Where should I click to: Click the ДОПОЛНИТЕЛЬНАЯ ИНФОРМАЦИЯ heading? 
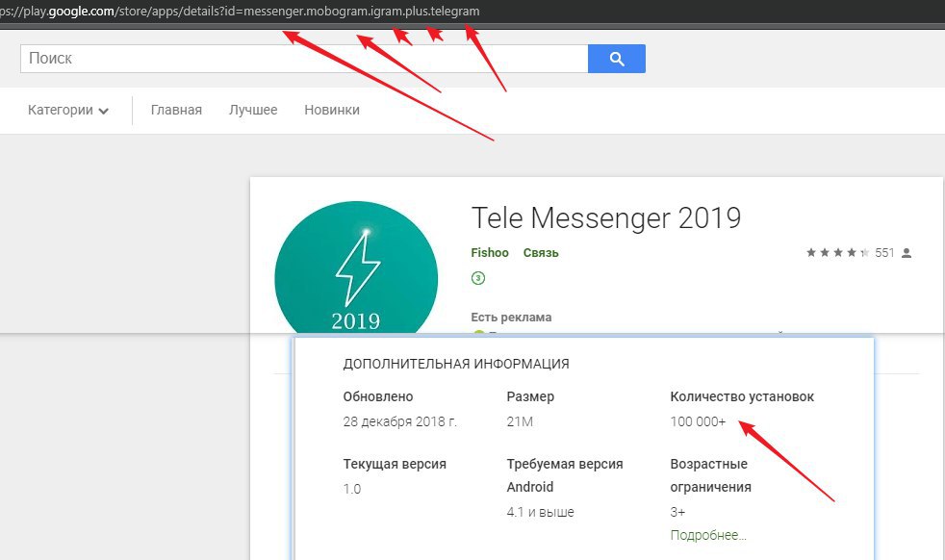[456, 364]
